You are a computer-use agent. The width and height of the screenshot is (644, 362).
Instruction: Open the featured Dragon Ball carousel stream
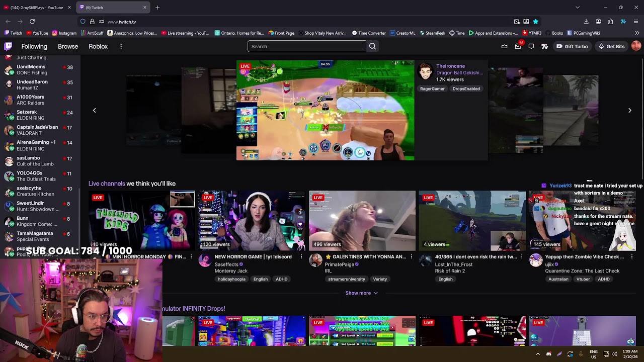(325, 110)
